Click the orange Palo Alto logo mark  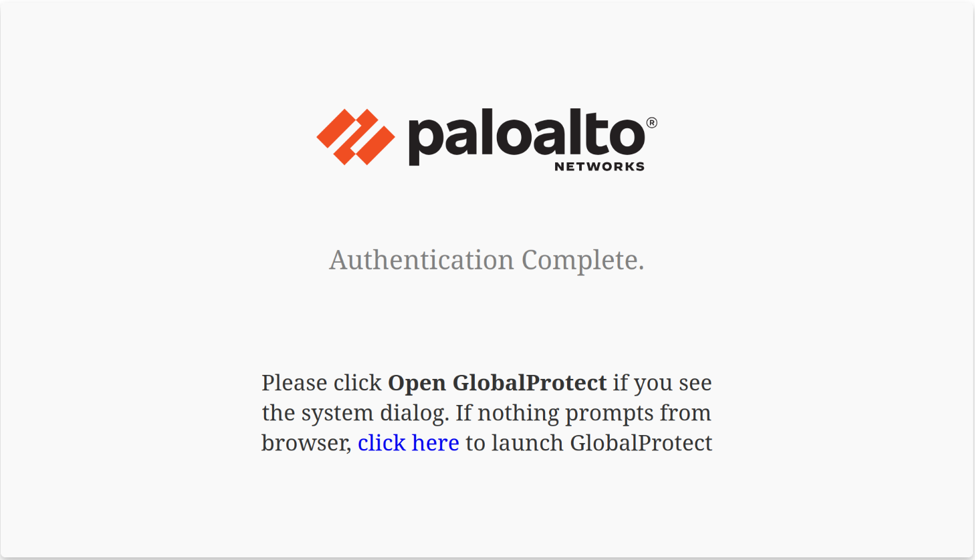pos(355,136)
